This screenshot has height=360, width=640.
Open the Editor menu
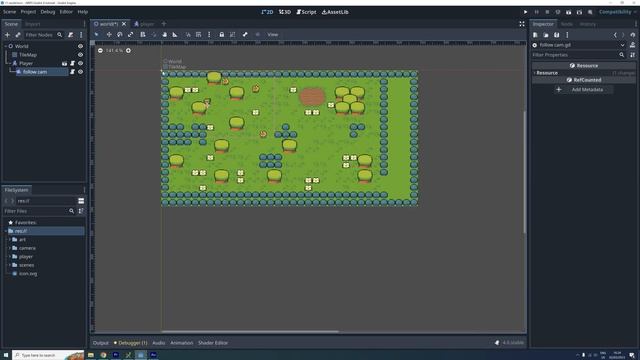pyautogui.click(x=66, y=12)
